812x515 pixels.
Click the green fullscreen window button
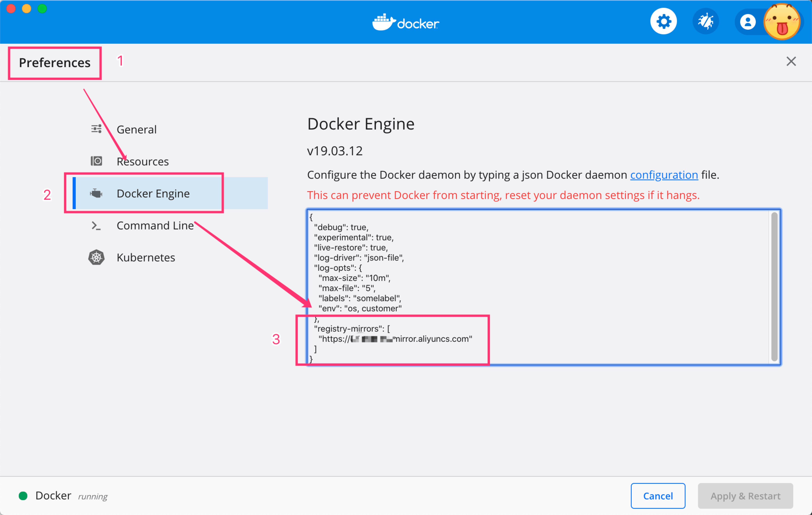pos(42,8)
